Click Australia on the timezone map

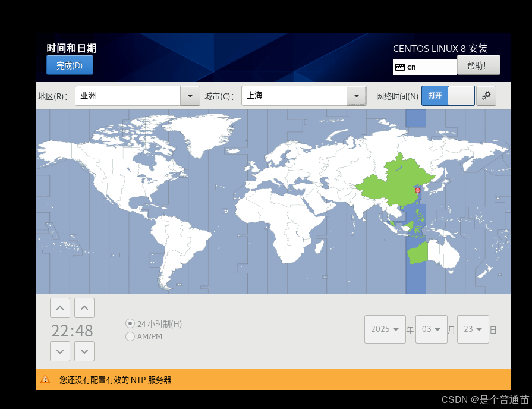435,254
